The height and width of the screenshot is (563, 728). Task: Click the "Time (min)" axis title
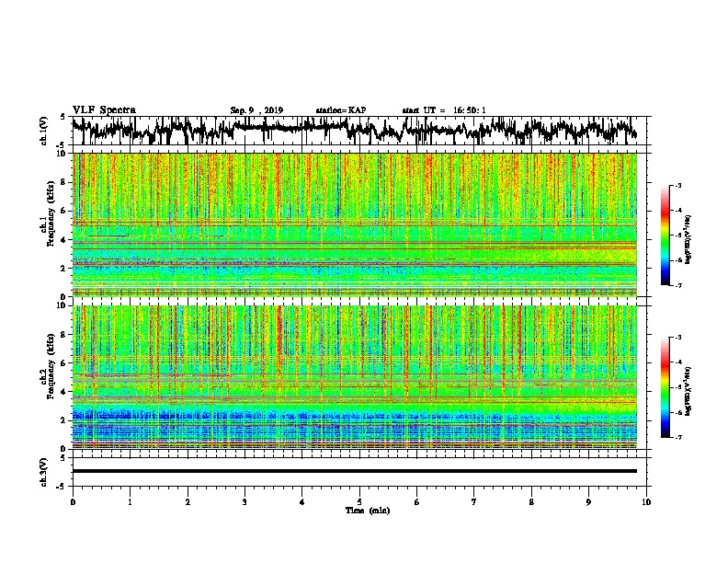(368, 511)
